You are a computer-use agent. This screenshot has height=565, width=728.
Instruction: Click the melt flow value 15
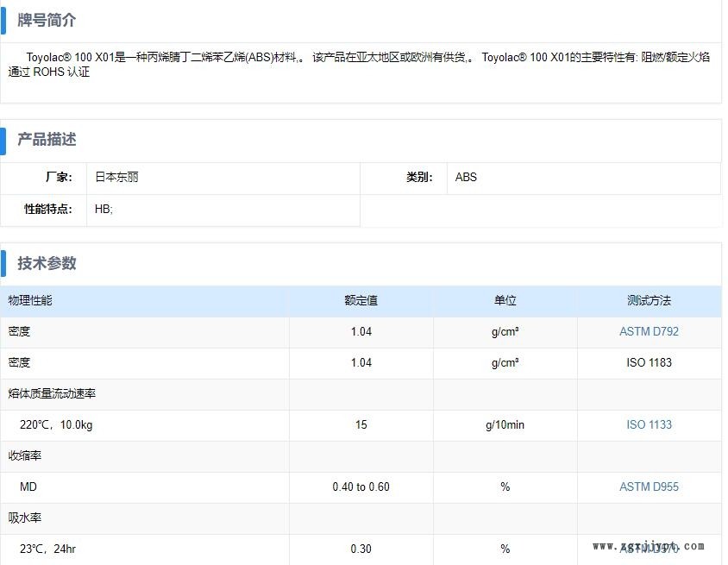[x=361, y=424]
